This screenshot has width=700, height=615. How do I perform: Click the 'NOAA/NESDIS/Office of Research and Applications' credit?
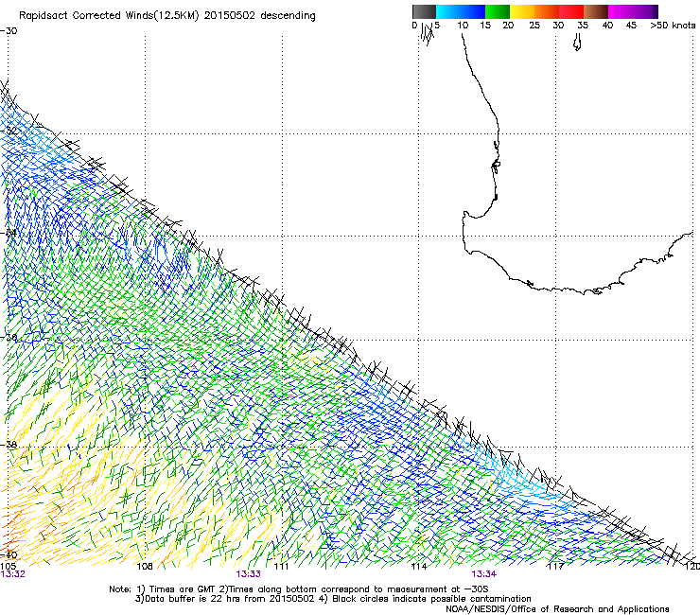pyautogui.click(x=557, y=609)
